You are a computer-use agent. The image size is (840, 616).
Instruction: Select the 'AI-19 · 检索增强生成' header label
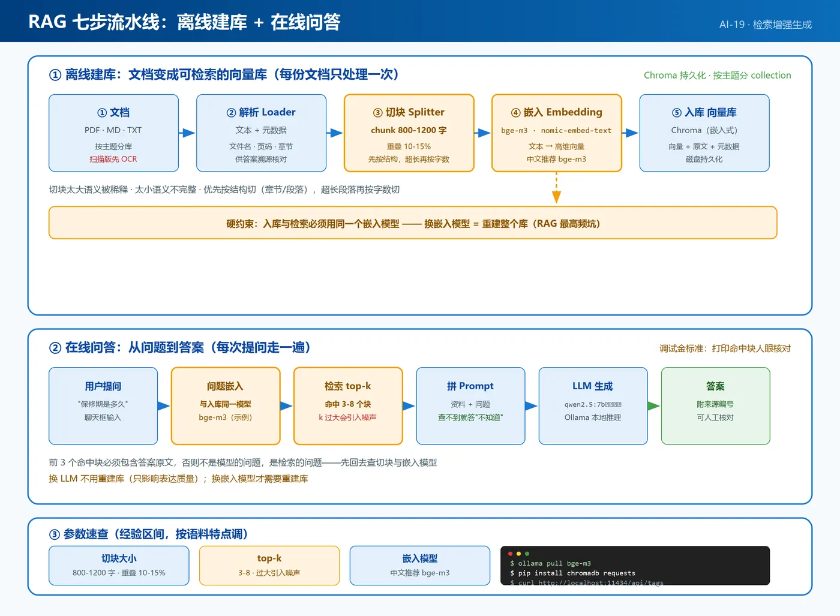pyautogui.click(x=765, y=25)
